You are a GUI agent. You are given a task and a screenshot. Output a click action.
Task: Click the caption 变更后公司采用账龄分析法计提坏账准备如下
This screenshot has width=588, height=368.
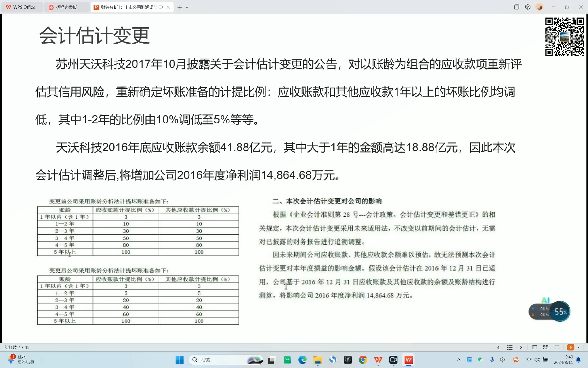point(109,270)
